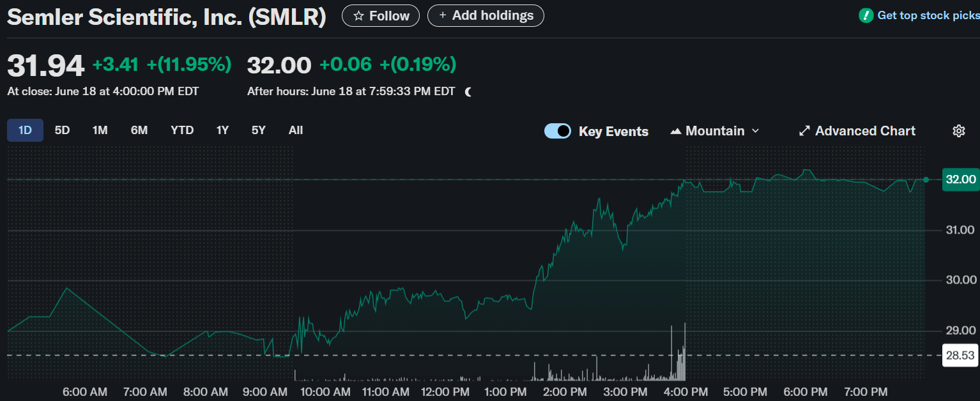
Task: Click the 7:00 PM time axis label
Action: pyautogui.click(x=866, y=391)
